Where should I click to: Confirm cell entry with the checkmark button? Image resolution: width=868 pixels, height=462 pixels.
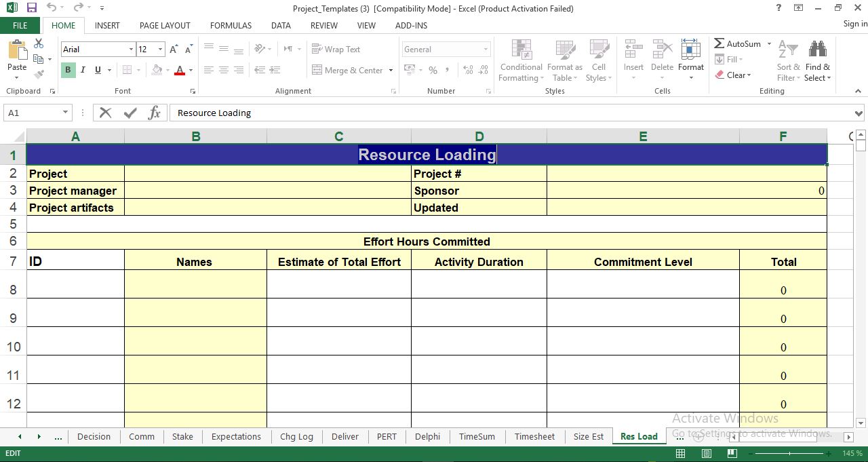130,113
